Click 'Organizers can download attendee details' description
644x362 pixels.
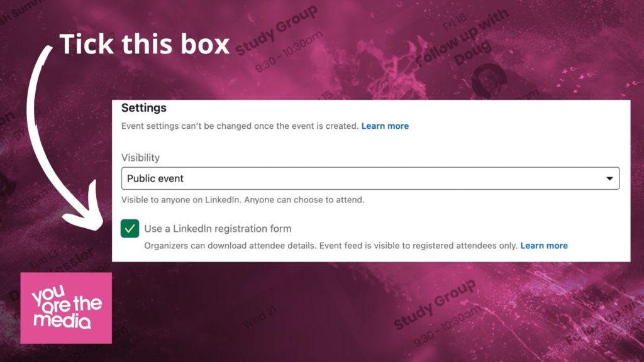331,246
